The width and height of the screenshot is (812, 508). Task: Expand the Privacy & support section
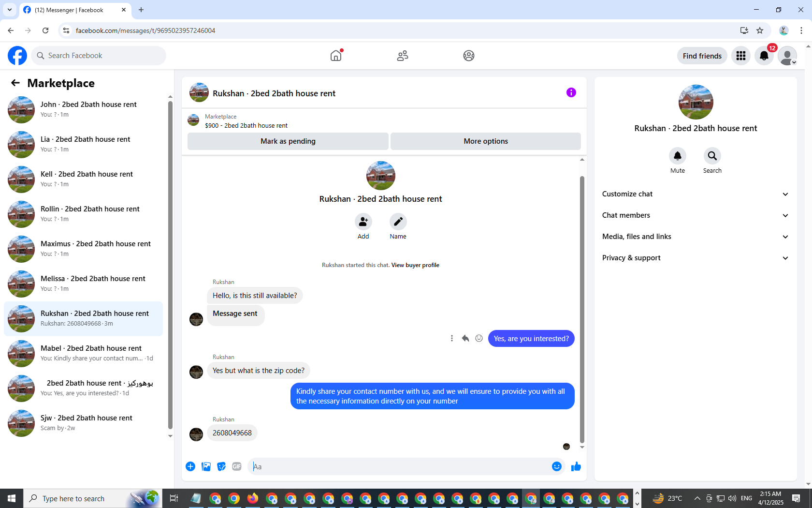pyautogui.click(x=696, y=258)
